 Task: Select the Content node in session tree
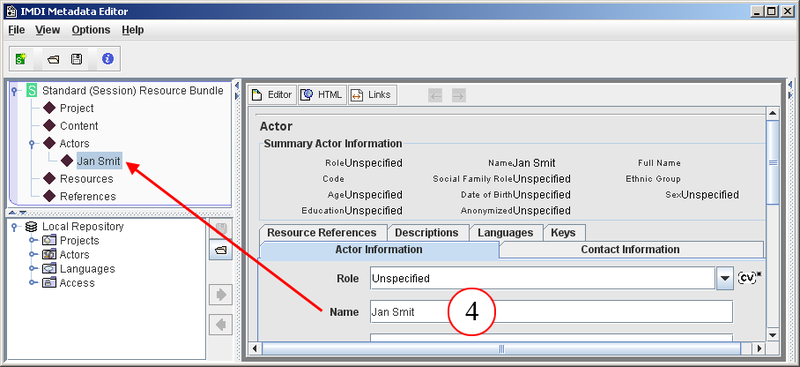[x=79, y=126]
